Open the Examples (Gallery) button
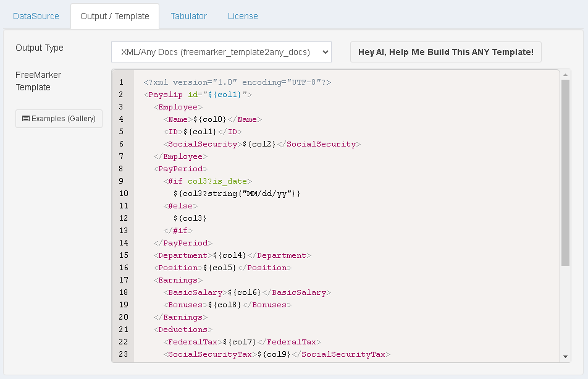The image size is (588, 379). coord(59,118)
